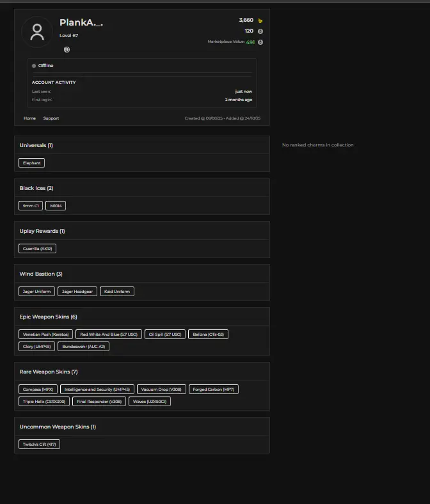430x504 pixels.
Task: Click the M1014 Black Ice tag
Action: [56, 206]
